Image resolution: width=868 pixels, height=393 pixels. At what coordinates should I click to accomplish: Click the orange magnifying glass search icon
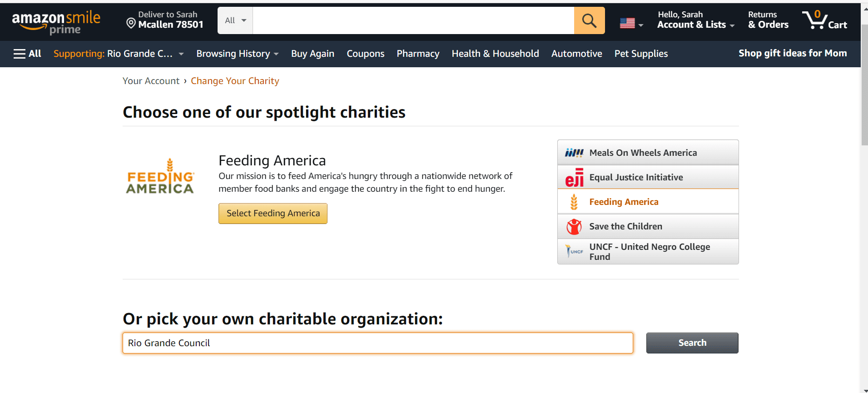coord(589,20)
